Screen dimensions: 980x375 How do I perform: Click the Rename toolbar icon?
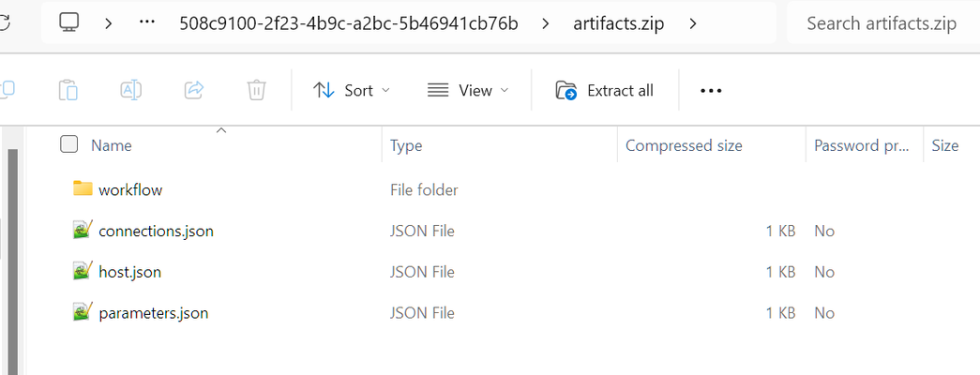point(130,91)
